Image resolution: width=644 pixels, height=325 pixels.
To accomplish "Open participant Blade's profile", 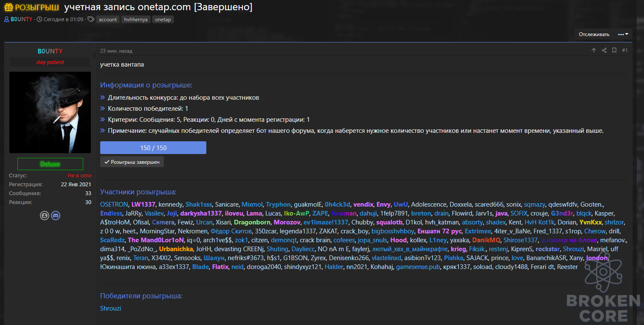I will tap(200, 266).
